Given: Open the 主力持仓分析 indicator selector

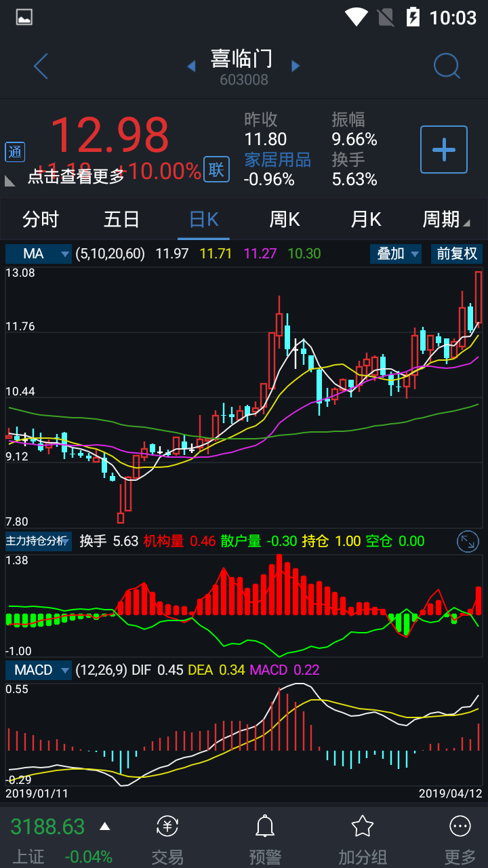Looking at the screenshot, I should 39,541.
